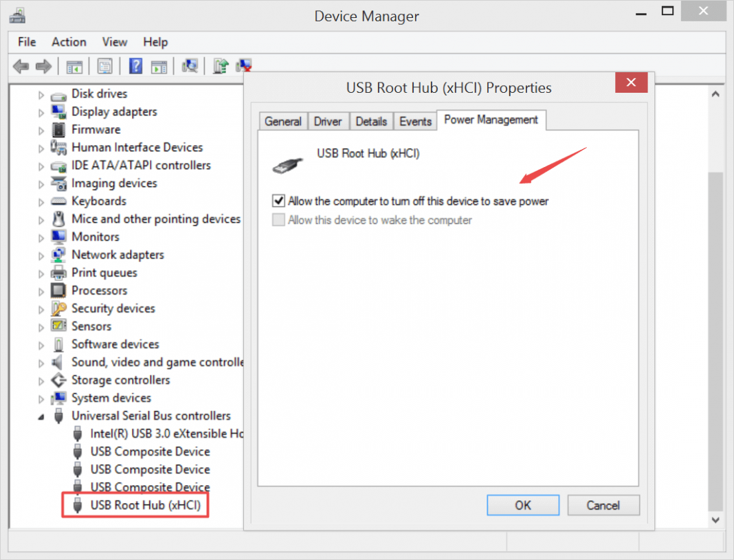Uncheck allow computer to turn off this device
Image resolution: width=734 pixels, height=560 pixels.
click(x=279, y=201)
